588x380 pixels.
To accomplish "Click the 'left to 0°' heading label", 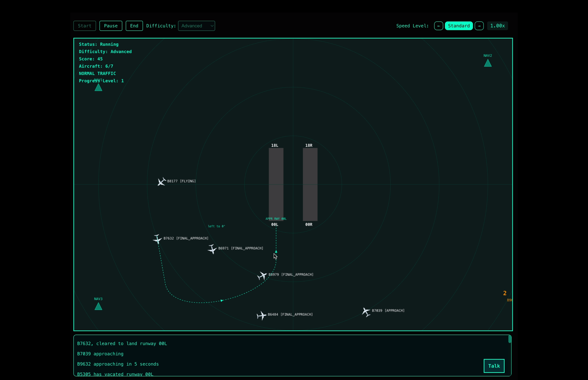I will coord(216,226).
